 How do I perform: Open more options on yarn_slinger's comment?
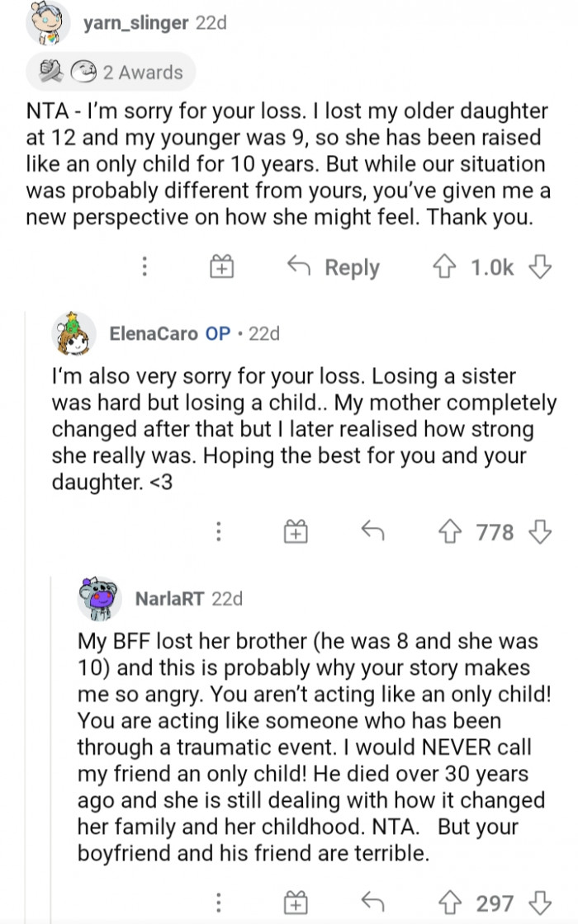pyautogui.click(x=144, y=266)
